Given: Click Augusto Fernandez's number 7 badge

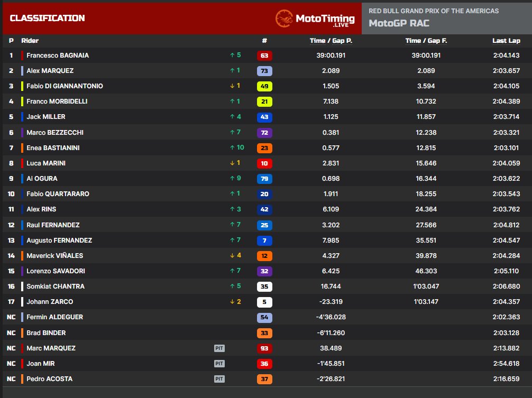Looking at the screenshot, I should click(x=264, y=240).
